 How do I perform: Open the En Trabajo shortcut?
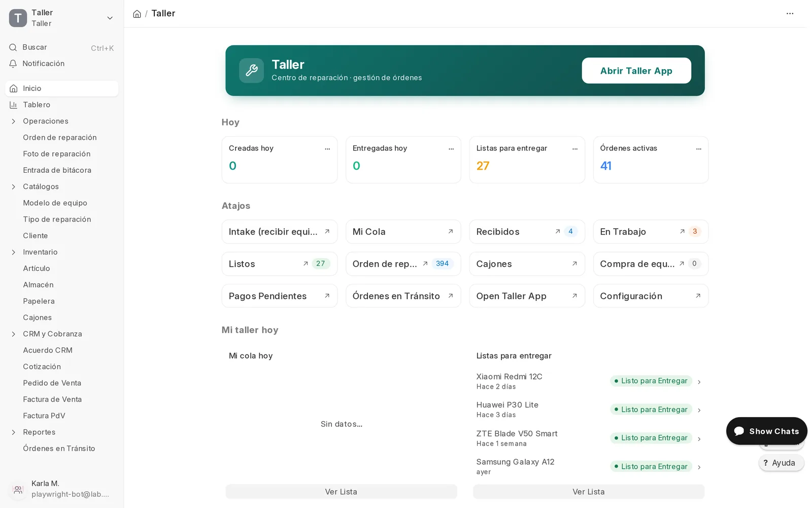tap(651, 232)
